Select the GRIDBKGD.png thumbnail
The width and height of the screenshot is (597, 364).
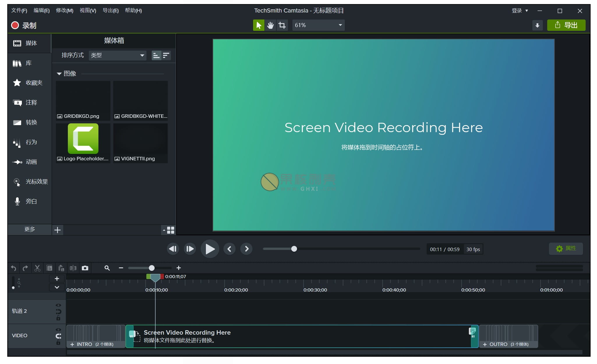click(83, 101)
